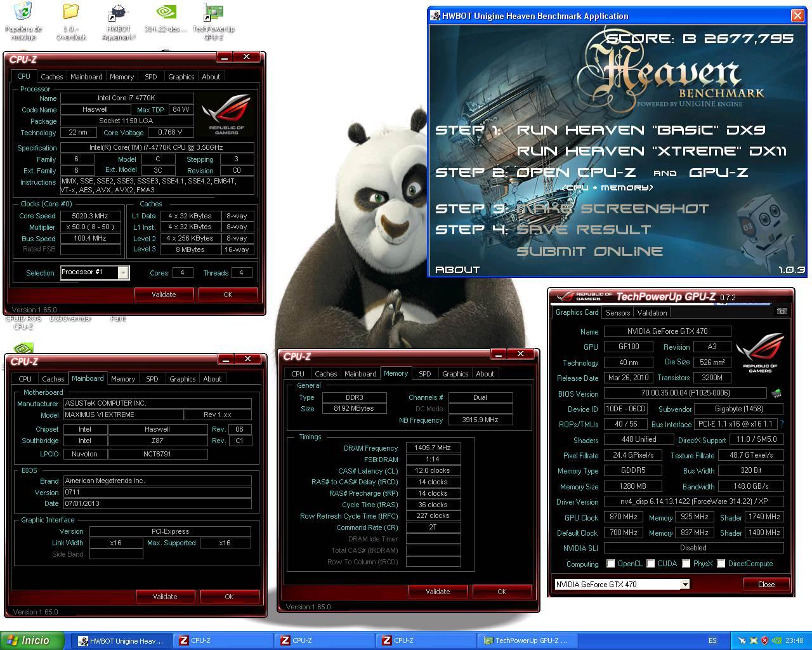Open the NVIDIA tray icon

776,640
